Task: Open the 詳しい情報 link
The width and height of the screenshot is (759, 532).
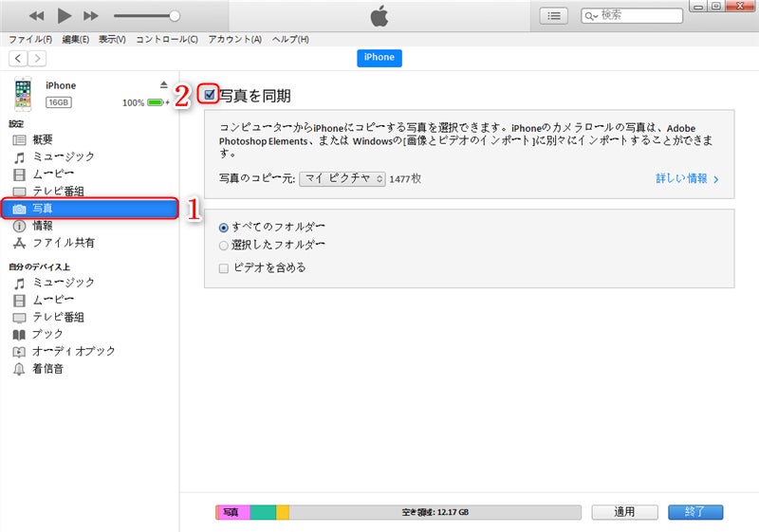Action: pyautogui.click(x=687, y=178)
